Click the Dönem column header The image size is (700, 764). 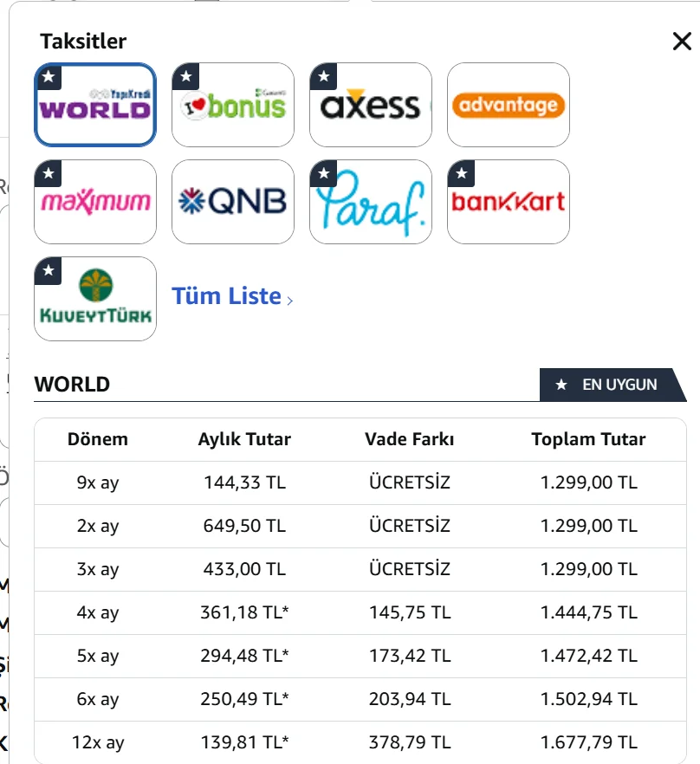coord(97,439)
